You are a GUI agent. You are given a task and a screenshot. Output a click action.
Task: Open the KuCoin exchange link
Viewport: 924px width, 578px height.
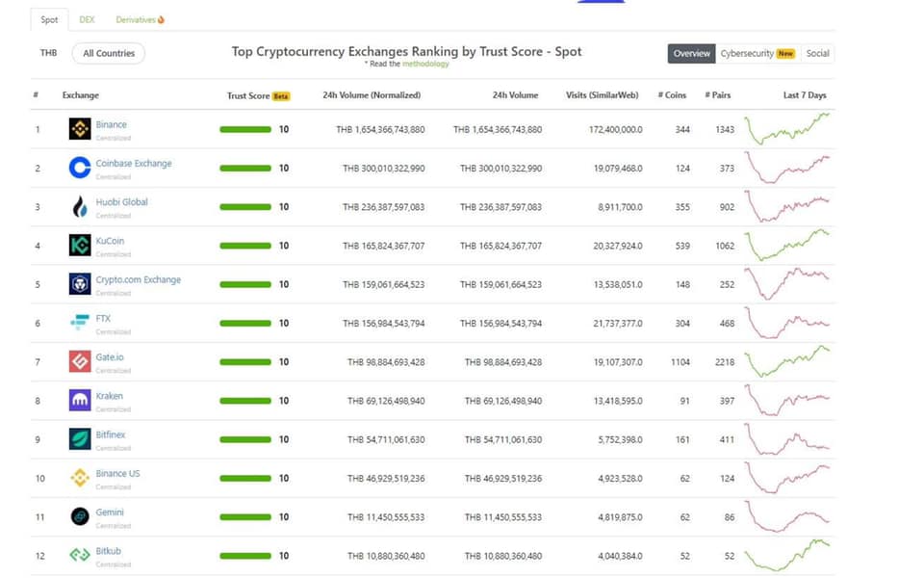tap(110, 241)
